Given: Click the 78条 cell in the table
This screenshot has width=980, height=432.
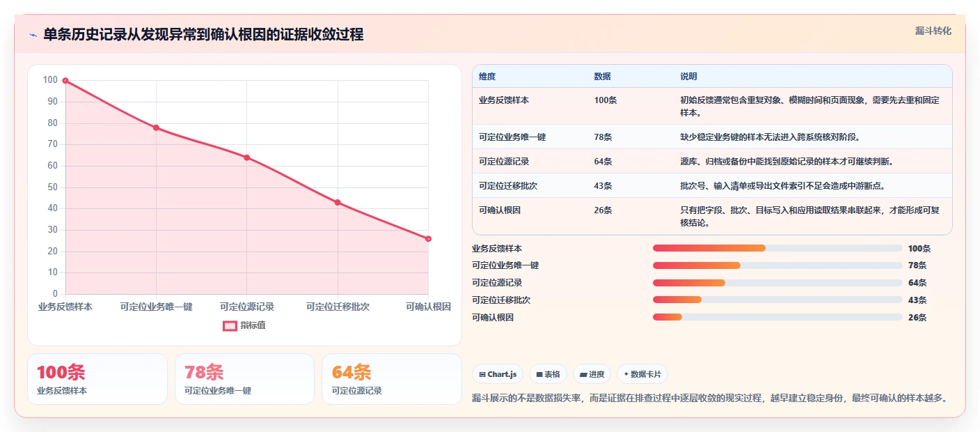Looking at the screenshot, I should [x=603, y=137].
